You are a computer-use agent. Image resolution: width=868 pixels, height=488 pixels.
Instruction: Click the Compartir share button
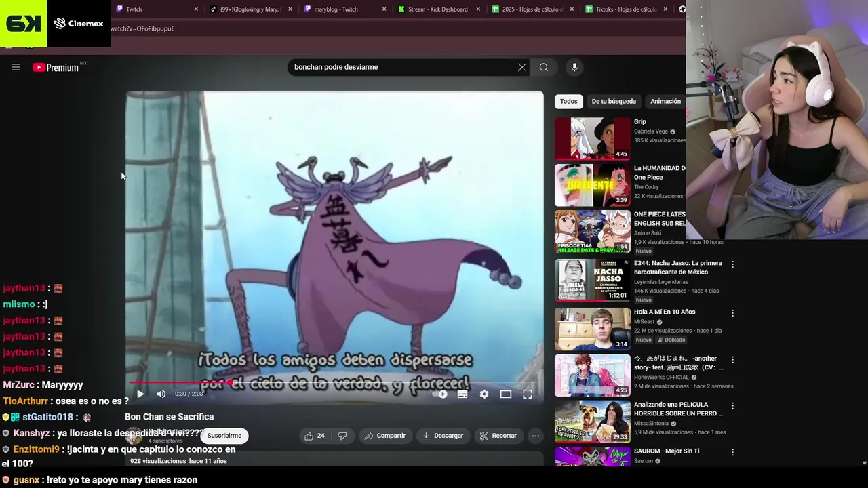[x=384, y=436]
